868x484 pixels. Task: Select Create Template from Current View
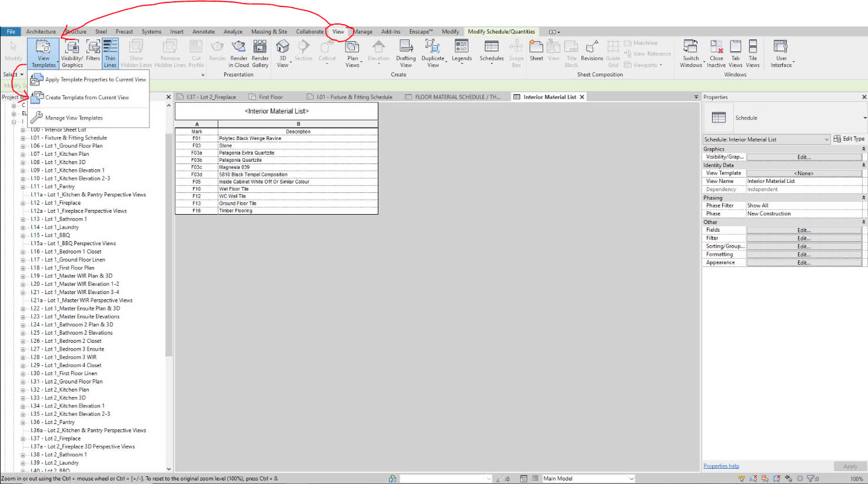pos(87,98)
